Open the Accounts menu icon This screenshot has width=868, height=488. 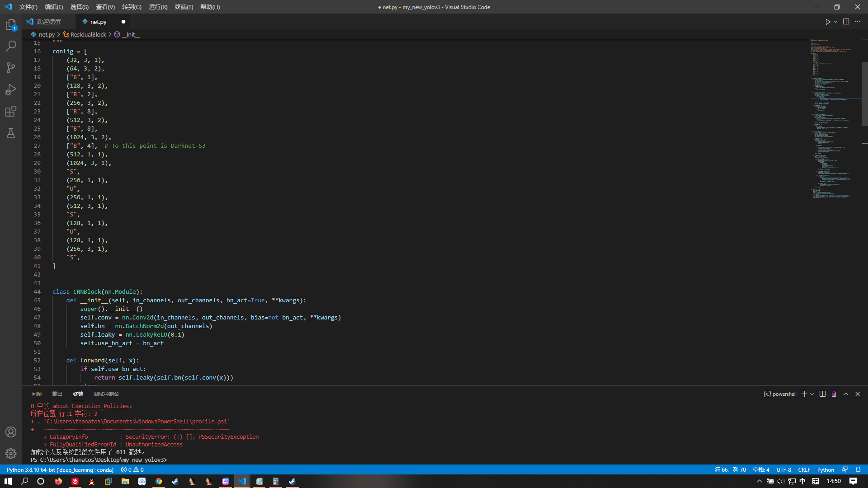pyautogui.click(x=11, y=432)
